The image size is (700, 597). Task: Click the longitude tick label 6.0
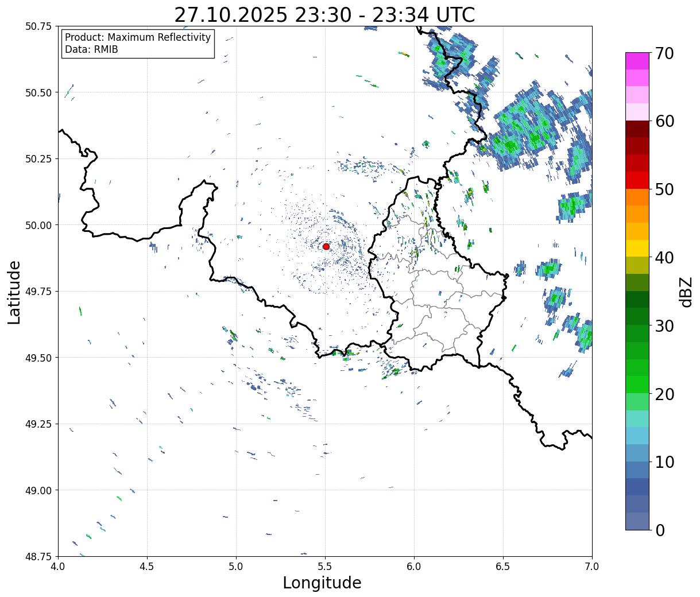(x=414, y=567)
